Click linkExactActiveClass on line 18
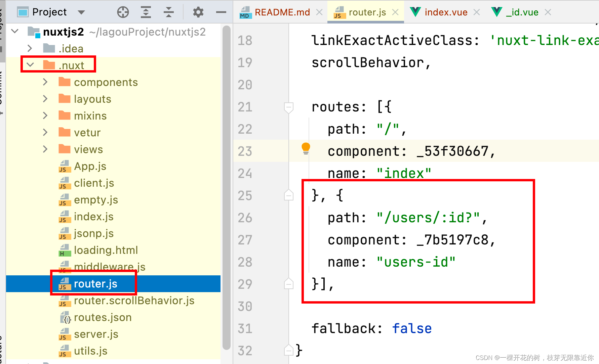Screen dimensions: 599x364 coord(392,40)
